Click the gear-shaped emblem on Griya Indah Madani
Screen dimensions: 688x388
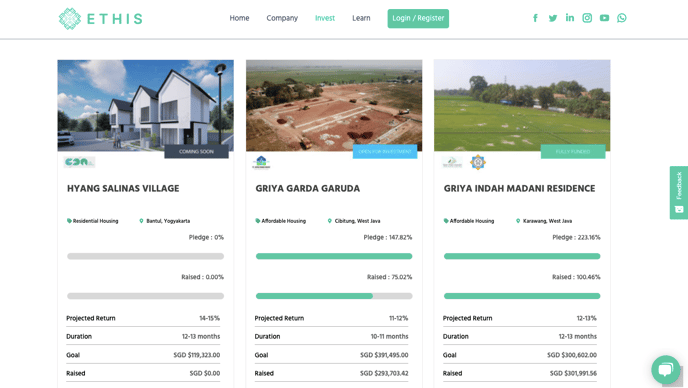click(x=478, y=162)
